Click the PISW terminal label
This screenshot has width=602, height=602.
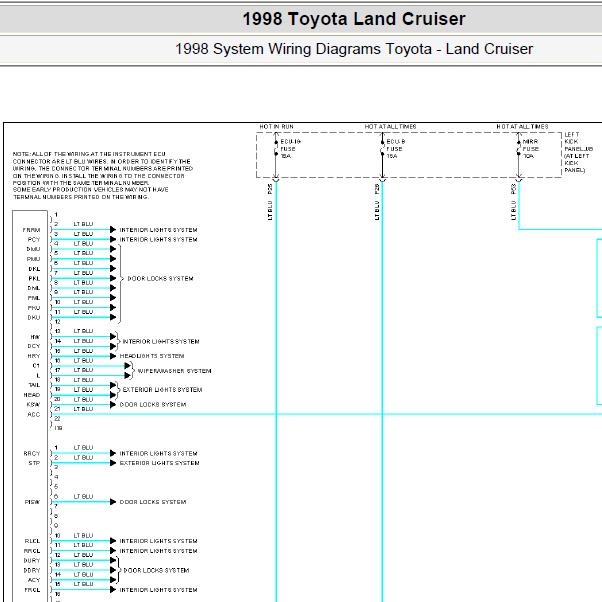coord(32,502)
